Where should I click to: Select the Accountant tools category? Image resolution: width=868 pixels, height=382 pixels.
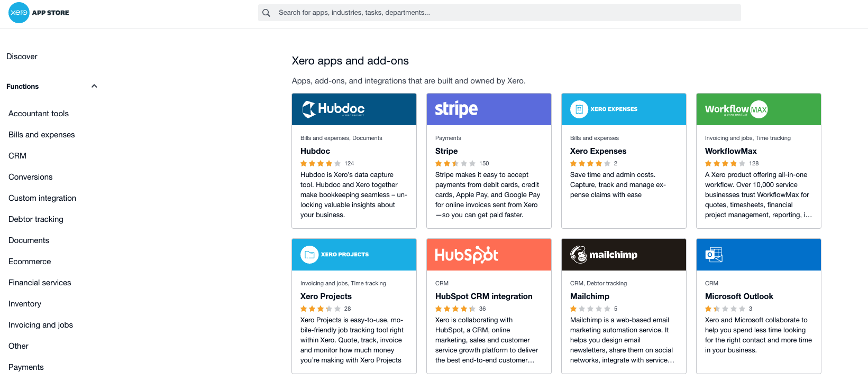pos(39,114)
